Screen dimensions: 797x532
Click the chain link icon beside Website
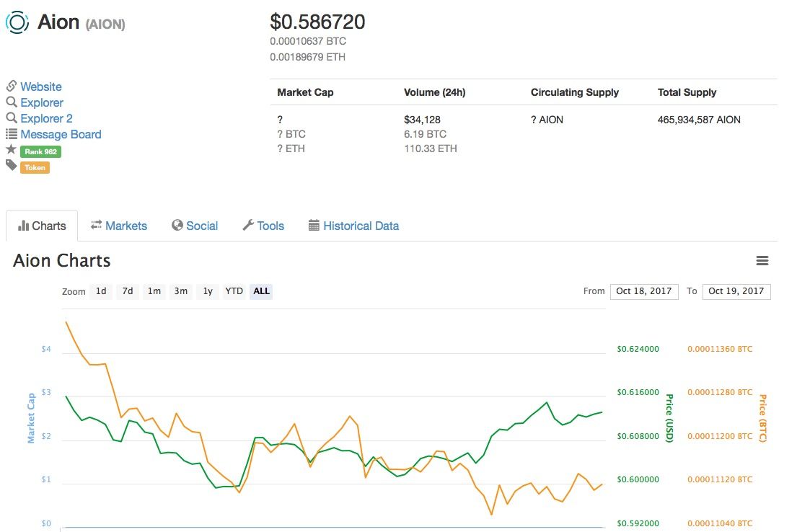tap(12, 86)
